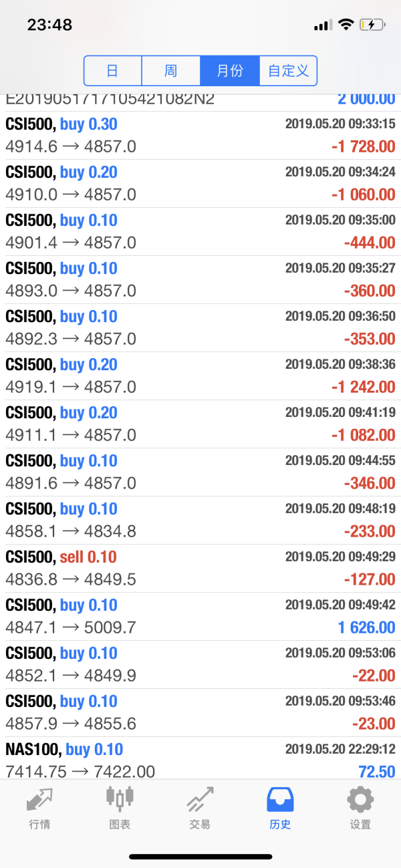The image size is (401, 868).
Task: Tap the clock showing 23:48
Action: (49, 25)
